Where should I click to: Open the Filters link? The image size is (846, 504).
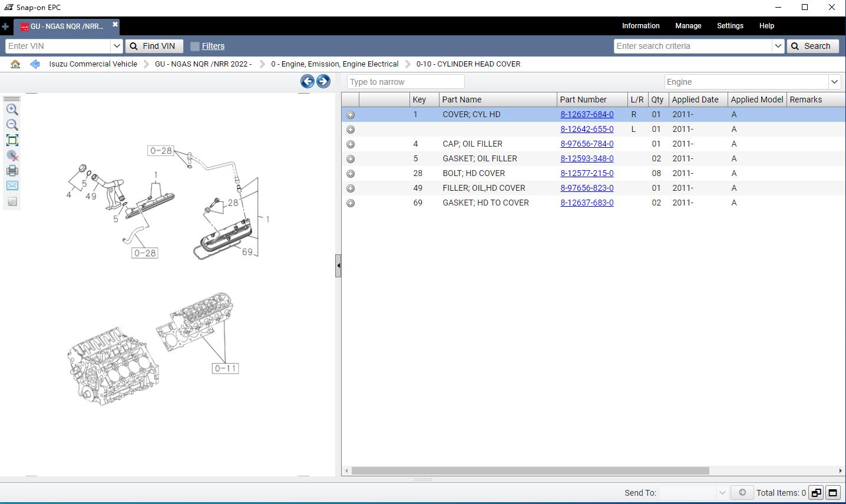click(213, 46)
